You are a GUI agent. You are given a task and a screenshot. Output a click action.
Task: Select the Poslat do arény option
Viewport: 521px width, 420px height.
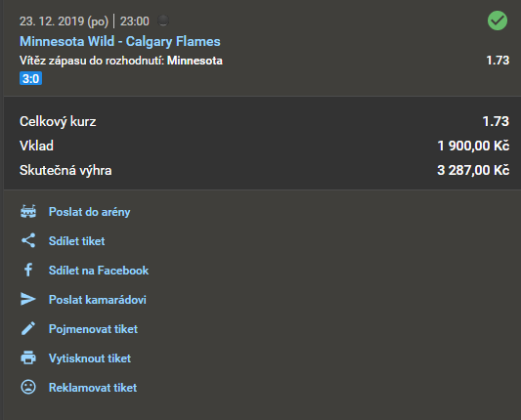pos(89,212)
